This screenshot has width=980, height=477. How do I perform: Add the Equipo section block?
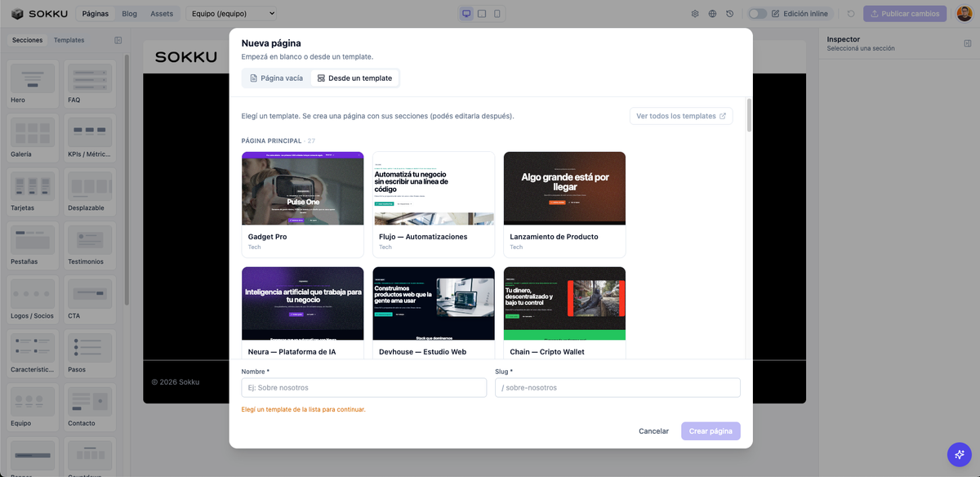[33, 407]
